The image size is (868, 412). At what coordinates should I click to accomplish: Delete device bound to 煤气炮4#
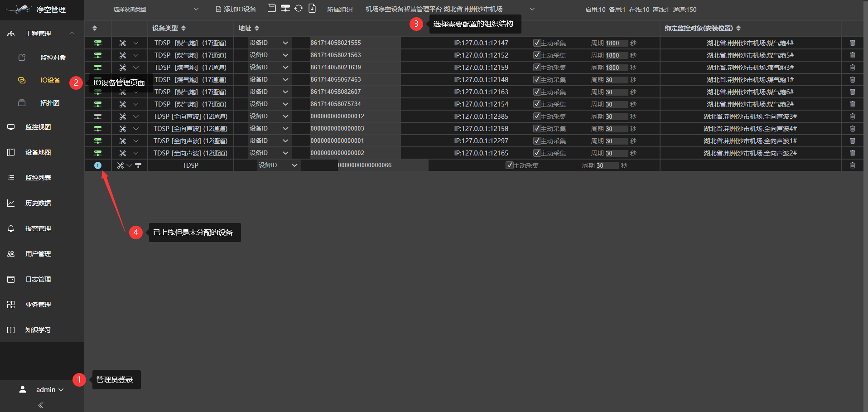coord(853,43)
